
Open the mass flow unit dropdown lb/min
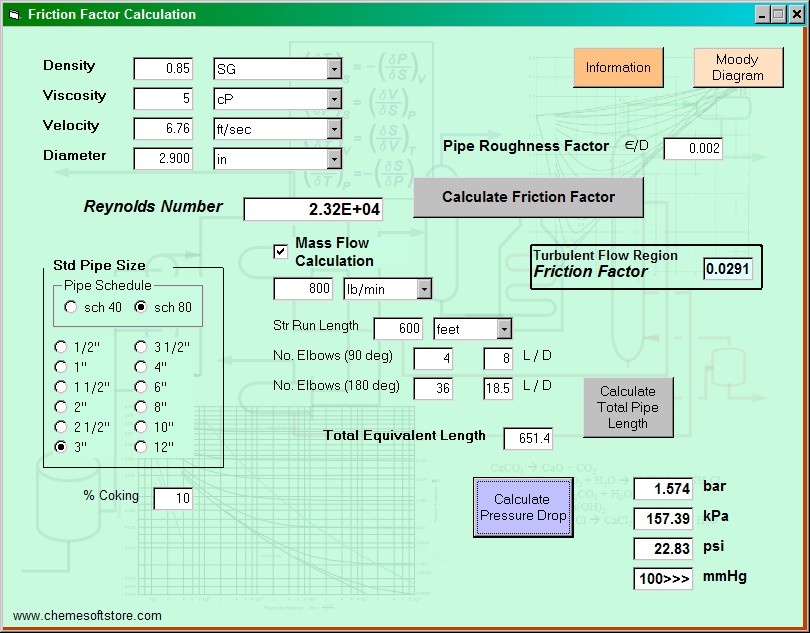point(424,289)
